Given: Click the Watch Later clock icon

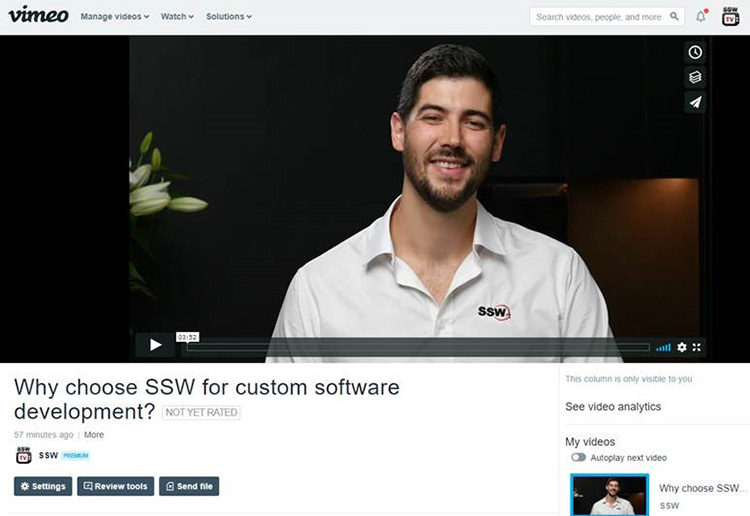Looking at the screenshot, I should [x=695, y=52].
